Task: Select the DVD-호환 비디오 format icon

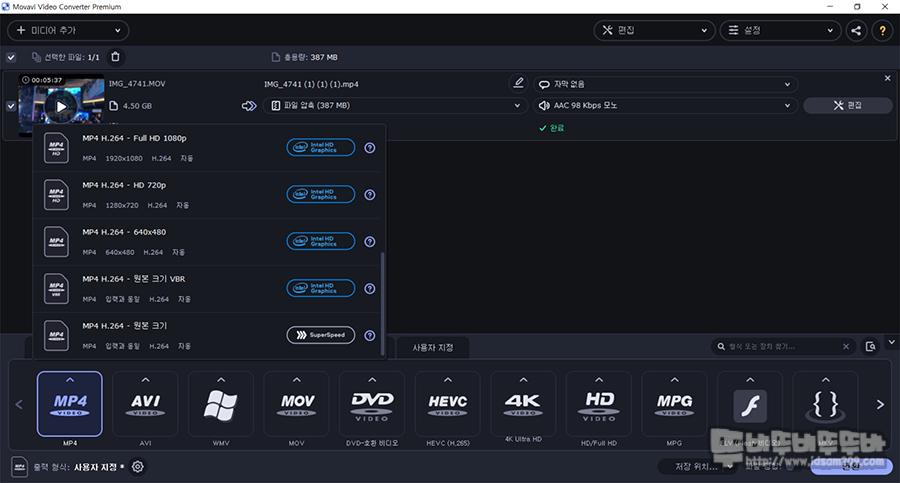Action: click(x=372, y=404)
